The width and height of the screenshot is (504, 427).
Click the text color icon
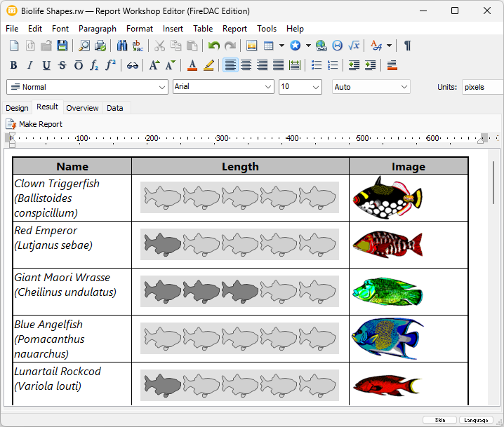point(192,65)
